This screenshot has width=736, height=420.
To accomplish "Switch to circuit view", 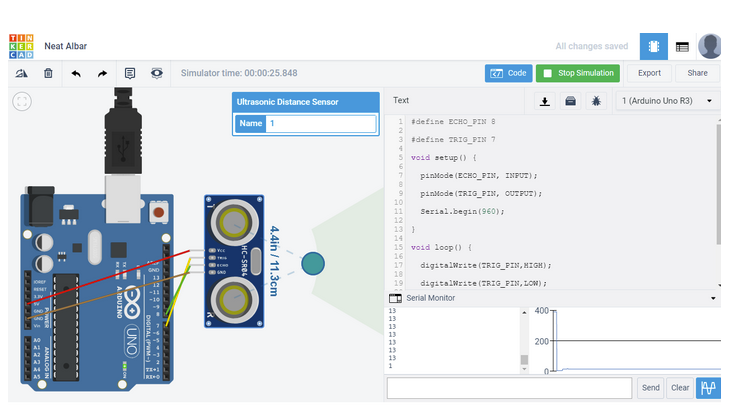I will (x=653, y=46).
